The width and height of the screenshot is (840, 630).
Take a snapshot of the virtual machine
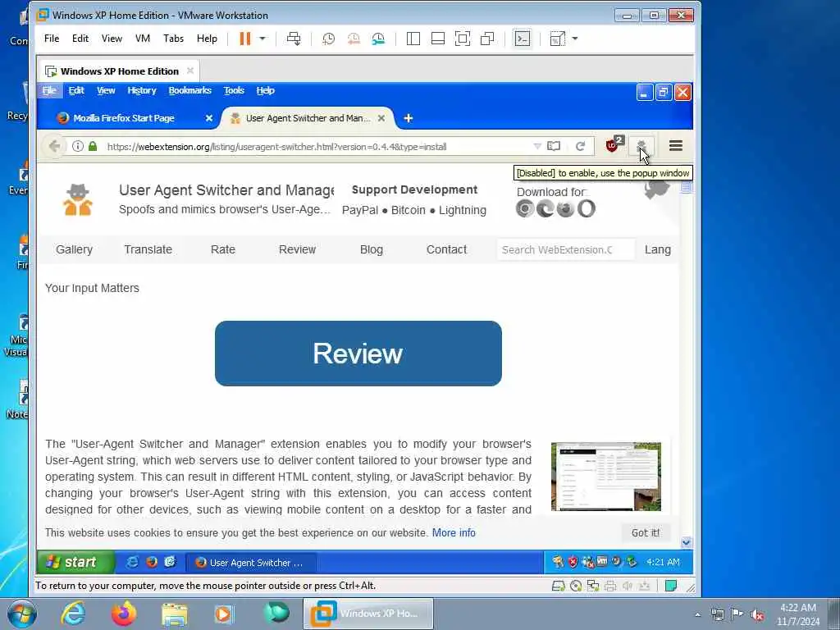coord(328,39)
